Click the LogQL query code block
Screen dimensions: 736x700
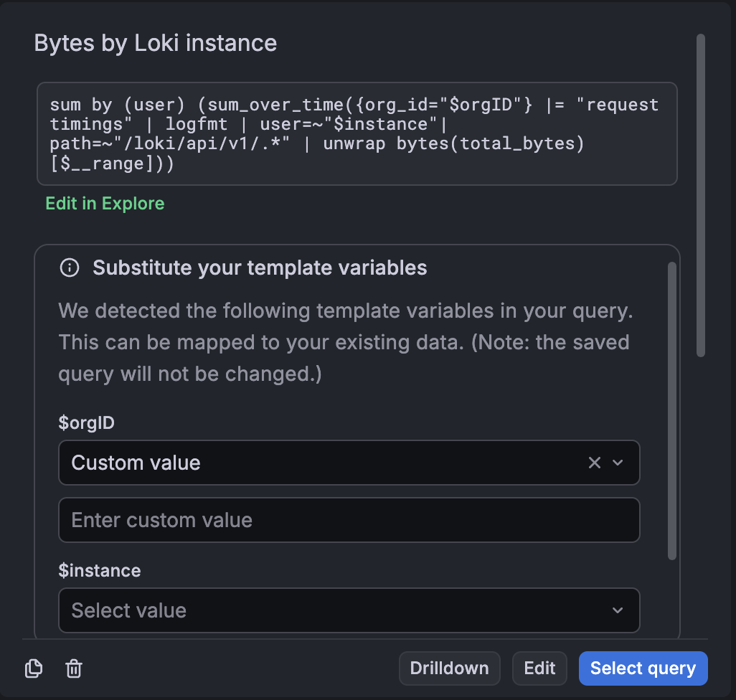pos(357,133)
